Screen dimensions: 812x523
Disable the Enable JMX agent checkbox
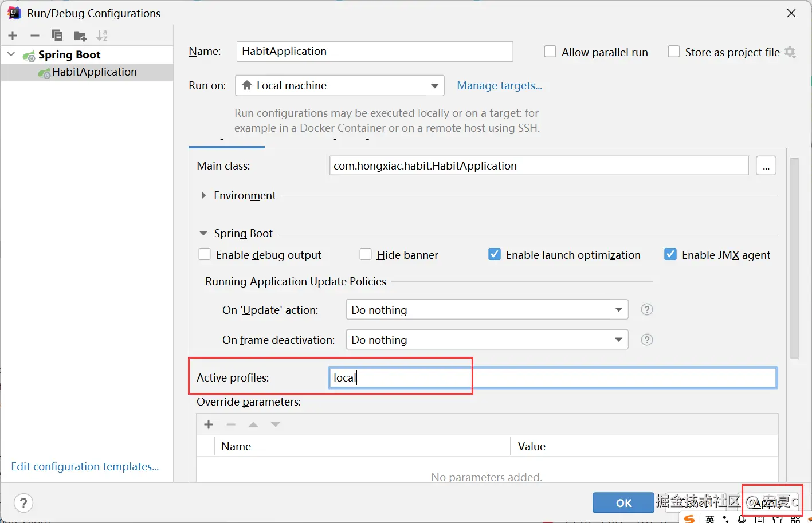pos(670,254)
